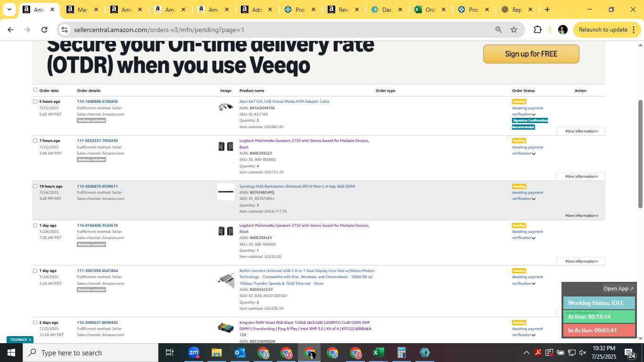Open order link 113-1688898-6785858
Screen dimensions: 644x362
click(x=98, y=101)
